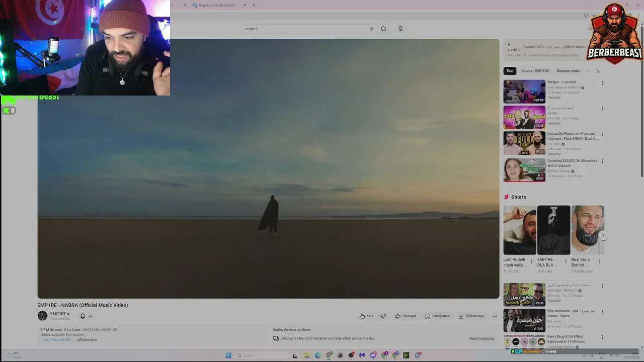Viewport: 644px width, 362px height.
Task: Open the Remix - Opera video thumbnail
Action: tap(524, 320)
